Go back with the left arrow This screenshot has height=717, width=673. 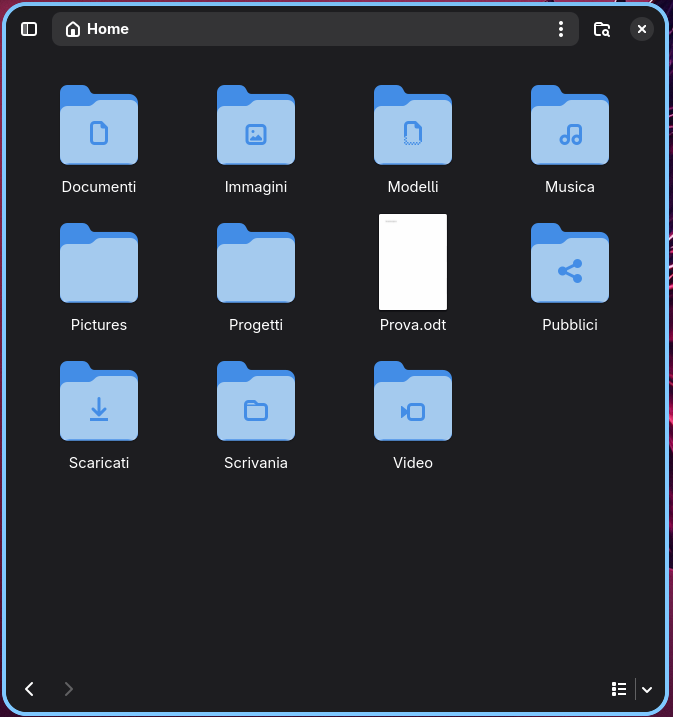[30, 689]
